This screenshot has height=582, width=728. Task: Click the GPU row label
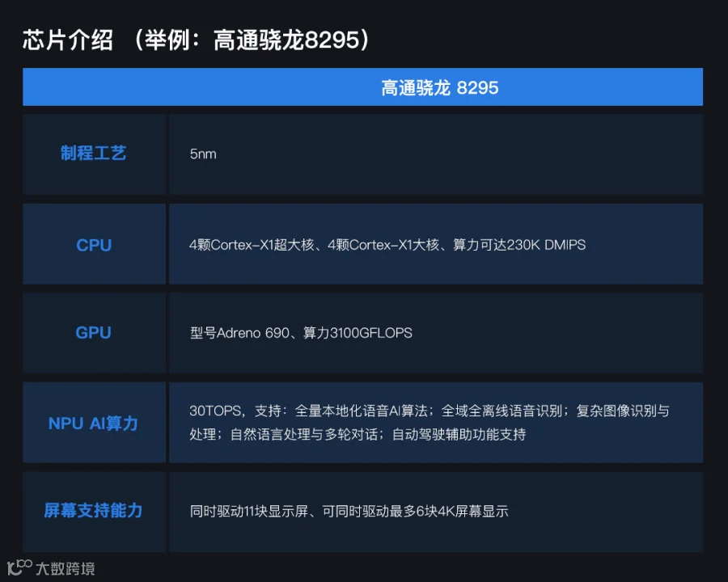click(93, 333)
